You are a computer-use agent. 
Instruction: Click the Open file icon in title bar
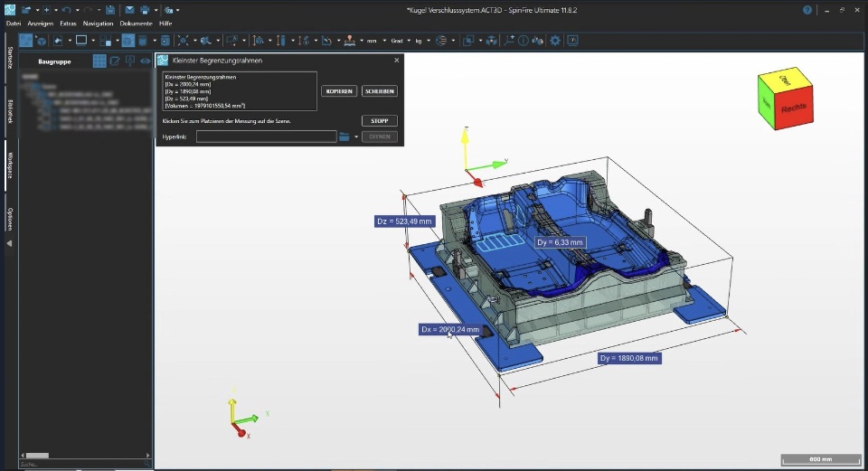coord(26,10)
